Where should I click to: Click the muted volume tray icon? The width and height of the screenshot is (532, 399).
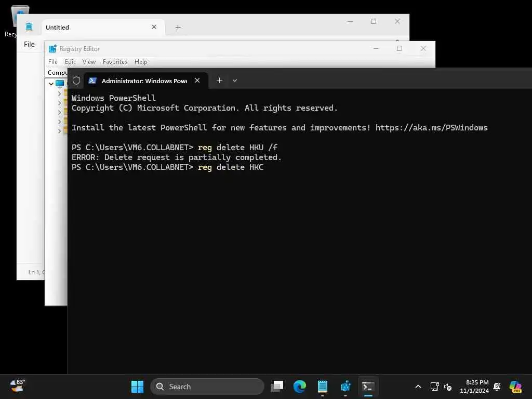coord(448,387)
